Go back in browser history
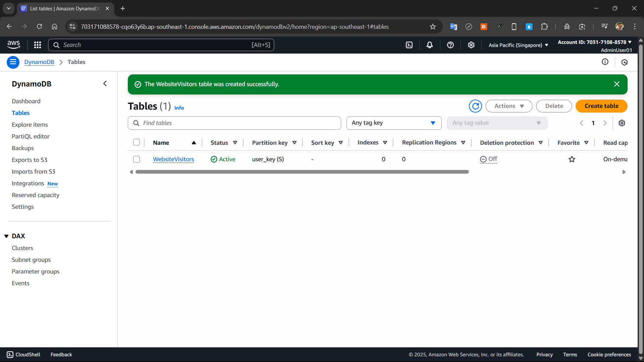This screenshot has height=362, width=644. coord(9,26)
